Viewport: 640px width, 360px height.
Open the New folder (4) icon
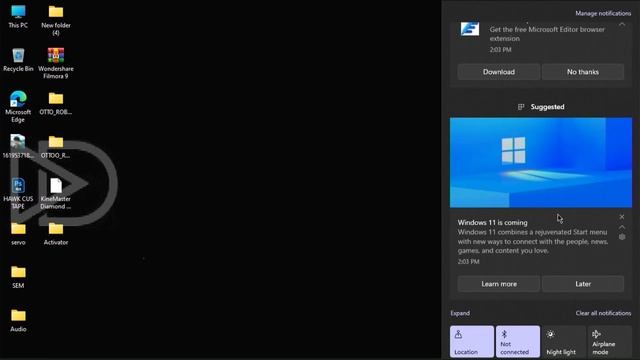pos(56,20)
